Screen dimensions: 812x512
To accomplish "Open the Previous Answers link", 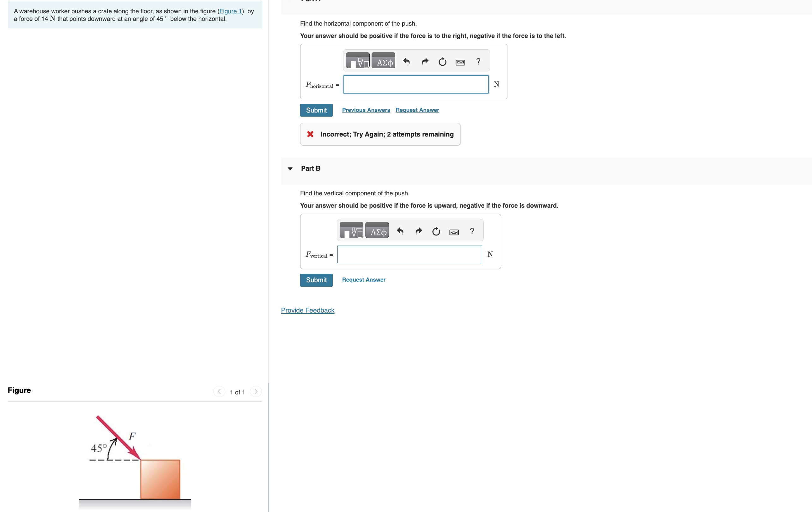I will pyautogui.click(x=366, y=110).
